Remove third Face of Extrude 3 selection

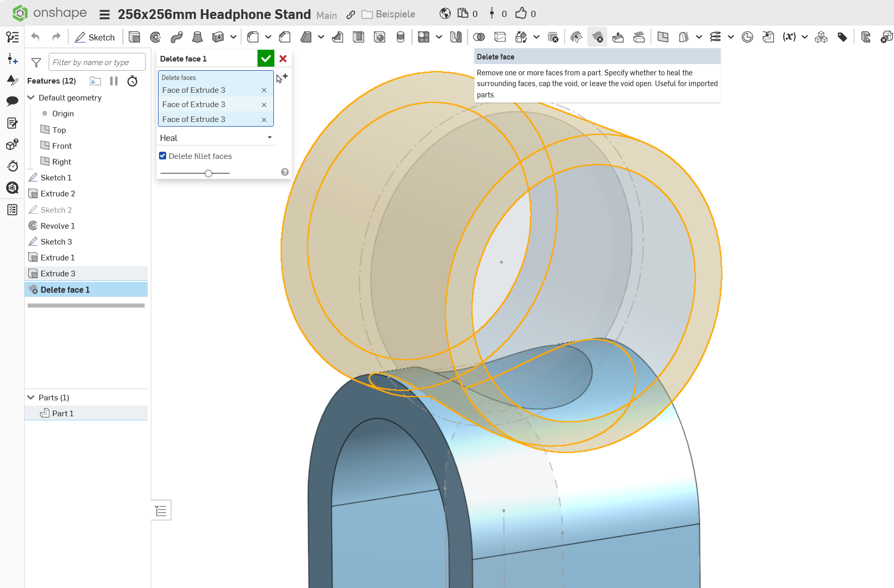coord(264,119)
